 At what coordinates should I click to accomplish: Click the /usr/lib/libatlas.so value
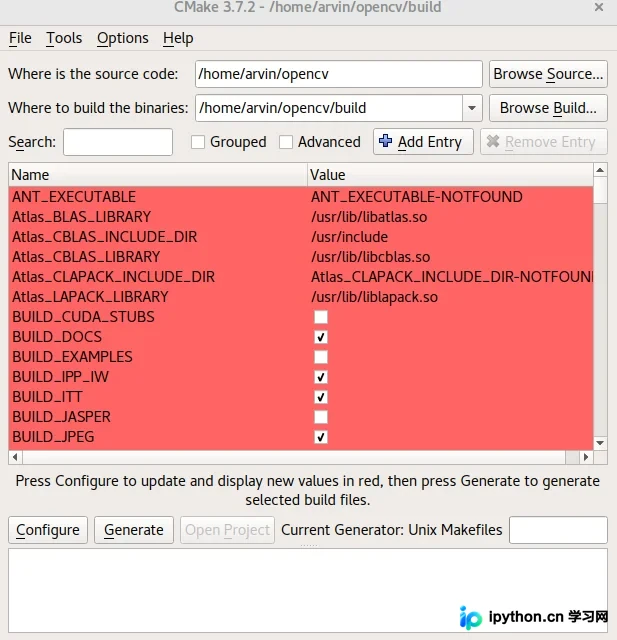tap(369, 217)
